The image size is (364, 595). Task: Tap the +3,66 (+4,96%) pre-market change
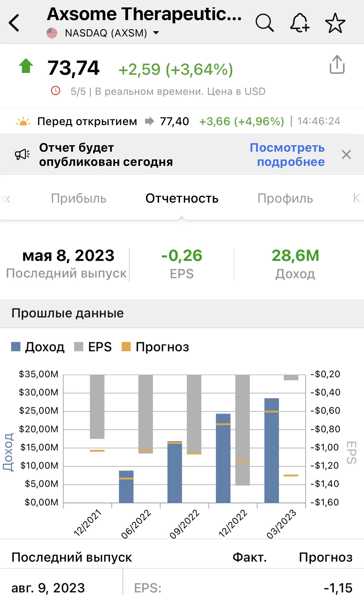(x=242, y=121)
